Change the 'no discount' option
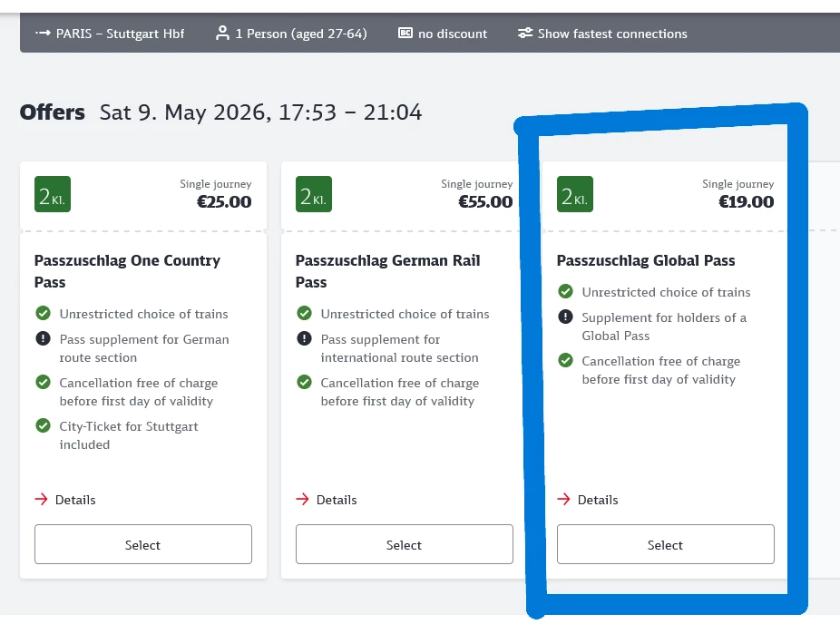Viewport: 840px width, 624px height. click(x=452, y=34)
